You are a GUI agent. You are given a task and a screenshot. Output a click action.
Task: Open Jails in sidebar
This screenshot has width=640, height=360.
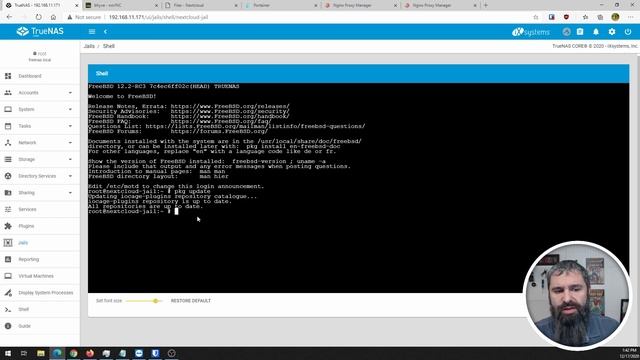coord(40,243)
